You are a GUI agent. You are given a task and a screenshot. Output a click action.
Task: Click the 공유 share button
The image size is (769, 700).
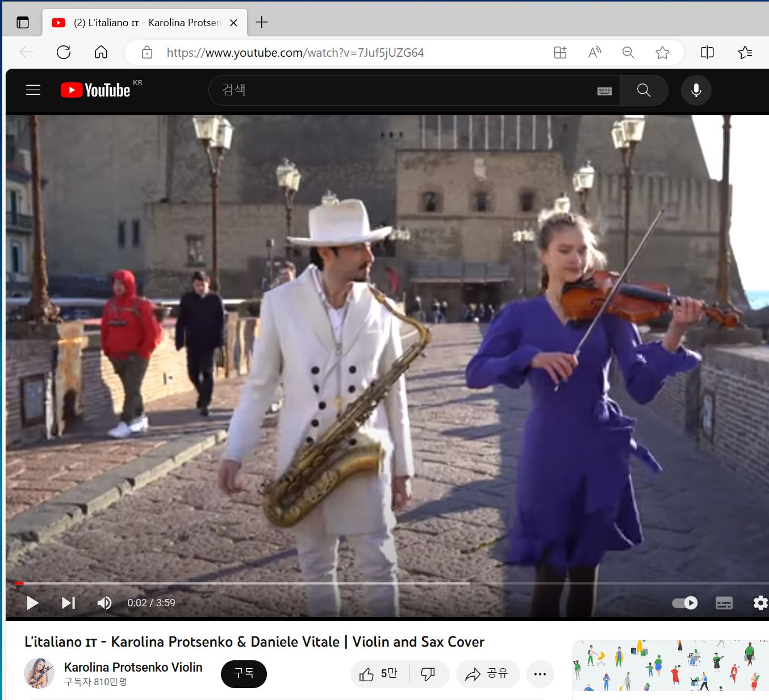(x=487, y=674)
